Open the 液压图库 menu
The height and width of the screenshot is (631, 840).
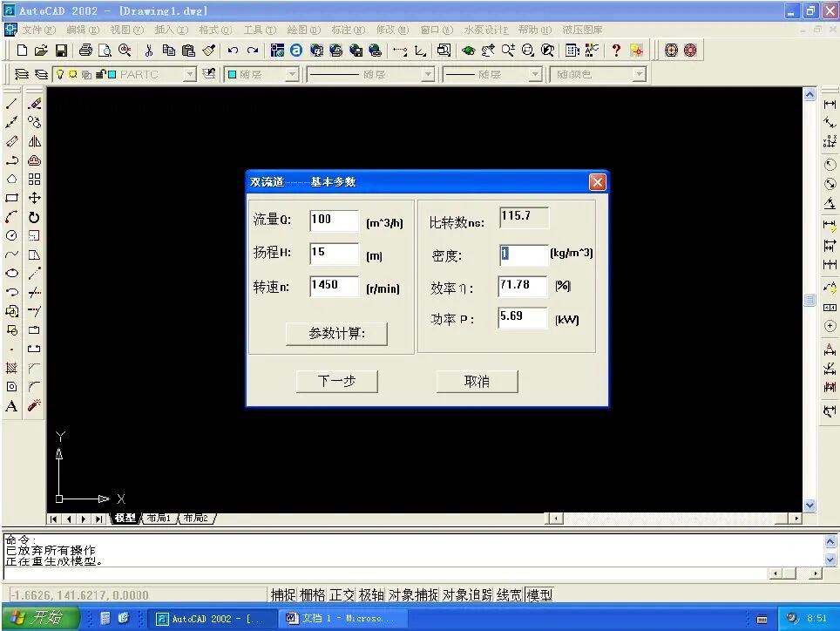pos(582,30)
